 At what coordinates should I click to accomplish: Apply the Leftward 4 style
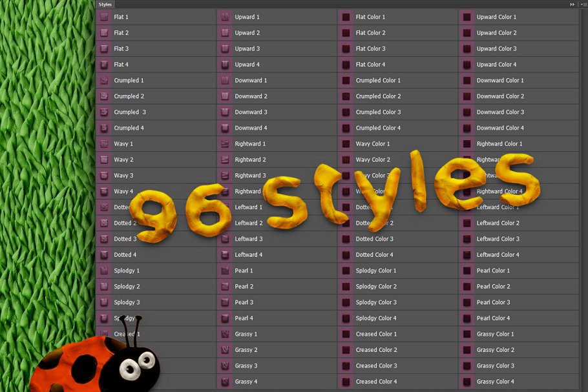coord(248,255)
